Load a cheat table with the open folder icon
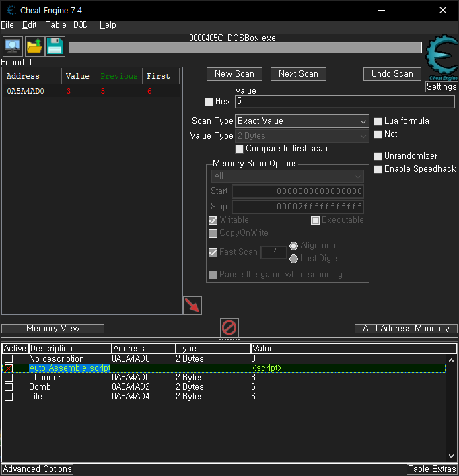 34,46
